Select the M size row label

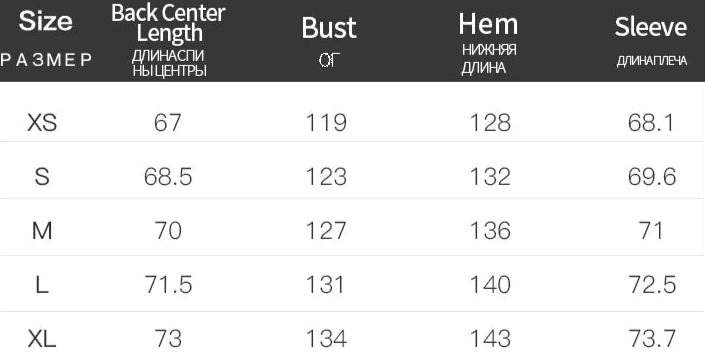pyautogui.click(x=42, y=231)
